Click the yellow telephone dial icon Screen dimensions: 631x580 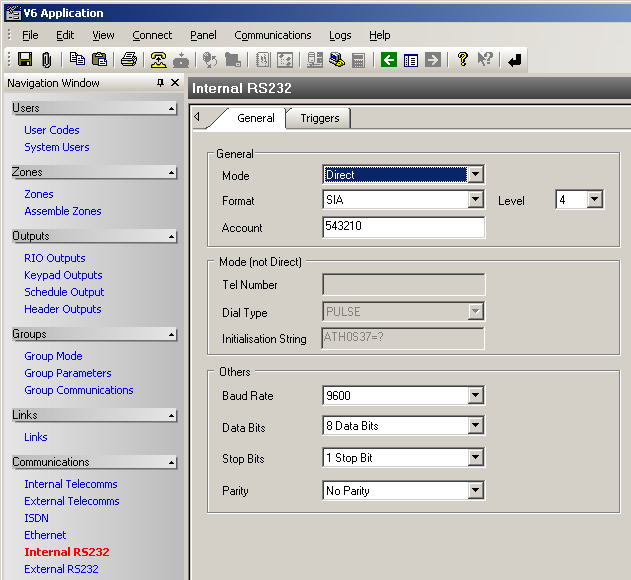tap(158, 60)
